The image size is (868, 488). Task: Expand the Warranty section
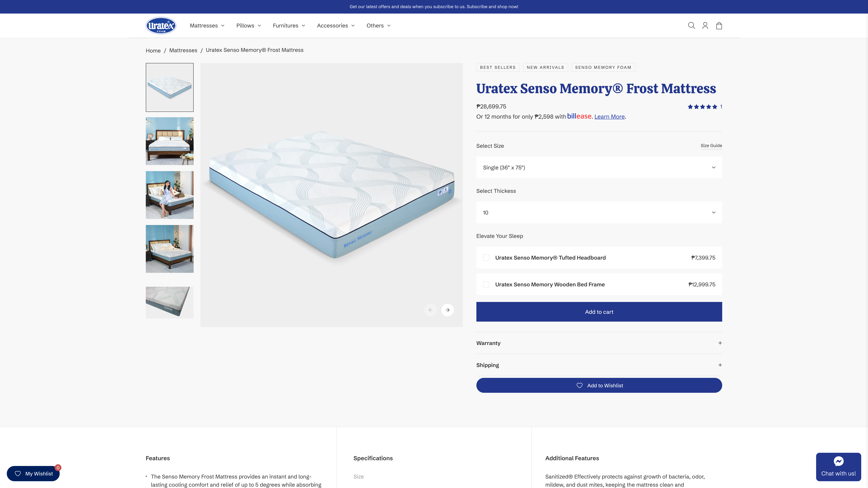[x=599, y=343]
